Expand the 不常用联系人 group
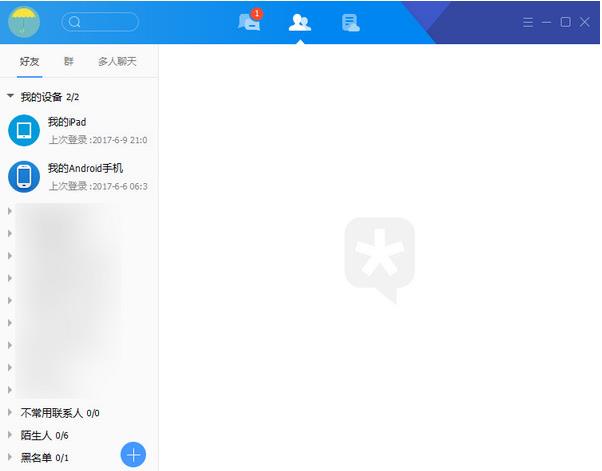 [10, 413]
